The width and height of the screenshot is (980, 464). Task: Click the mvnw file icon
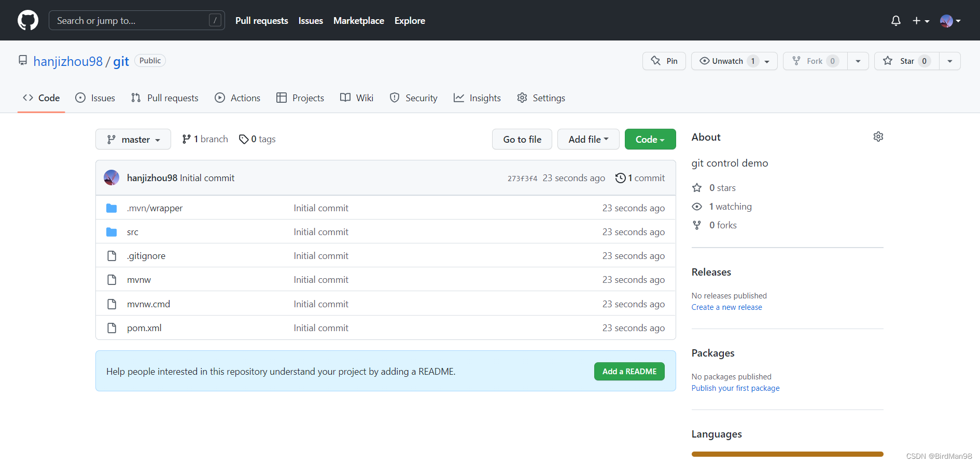pyautogui.click(x=111, y=280)
